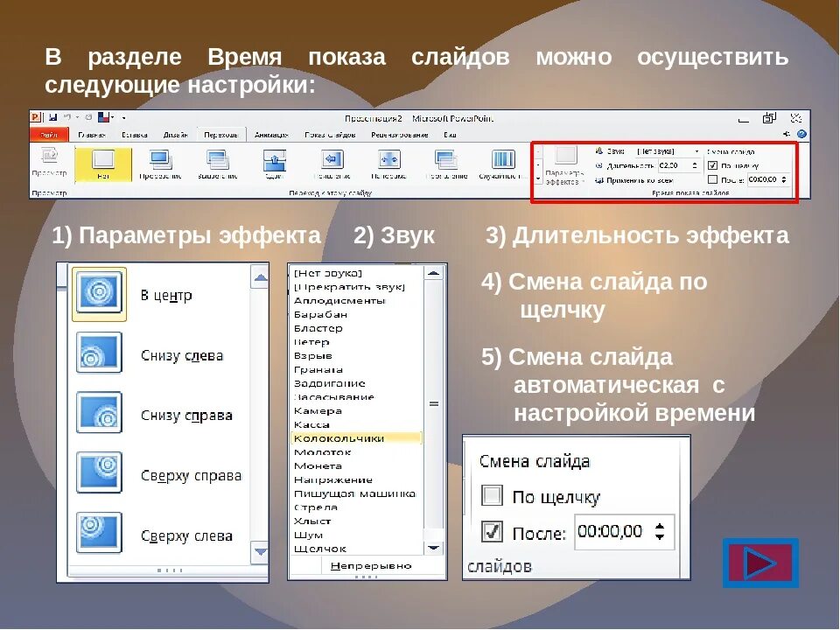Select [Нет звука] in the sound list
The height and width of the screenshot is (630, 840).
pos(356,273)
